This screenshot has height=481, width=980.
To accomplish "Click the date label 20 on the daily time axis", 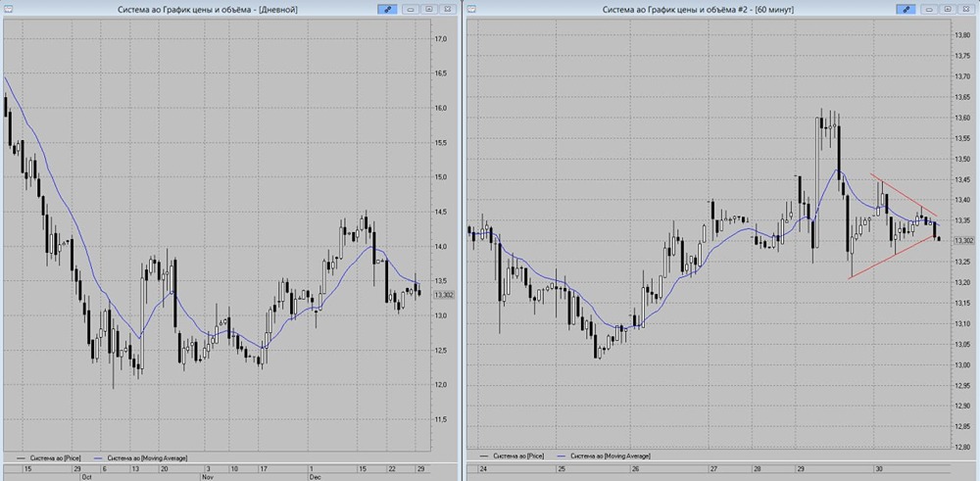I will click(x=163, y=468).
